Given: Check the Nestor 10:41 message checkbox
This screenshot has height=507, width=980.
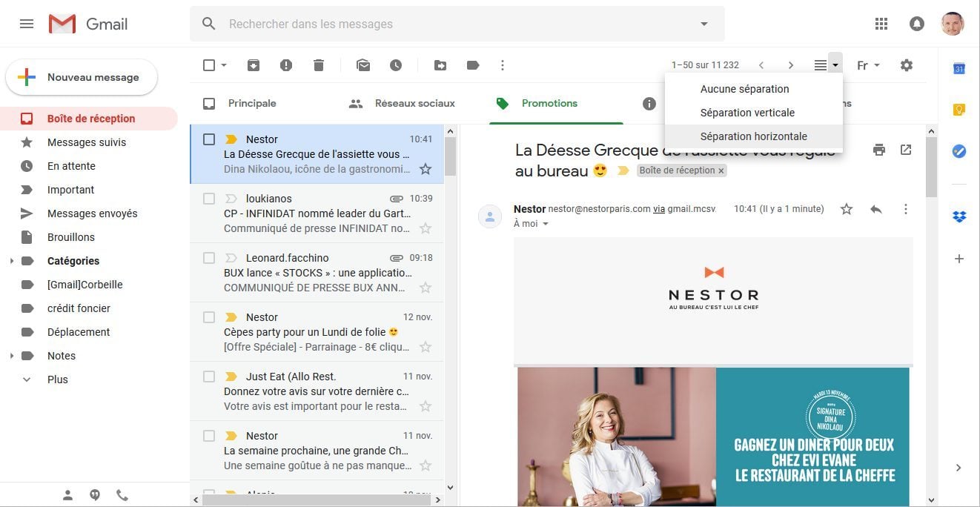Looking at the screenshot, I should click(x=209, y=139).
